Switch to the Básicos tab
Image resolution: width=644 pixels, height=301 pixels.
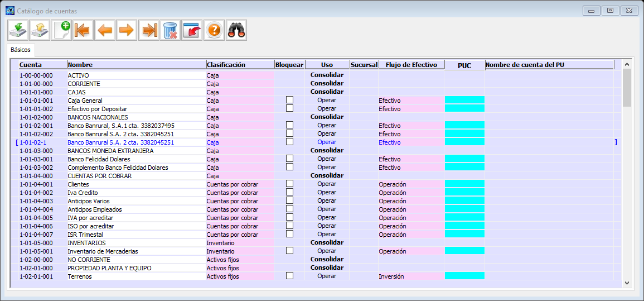tap(21, 50)
